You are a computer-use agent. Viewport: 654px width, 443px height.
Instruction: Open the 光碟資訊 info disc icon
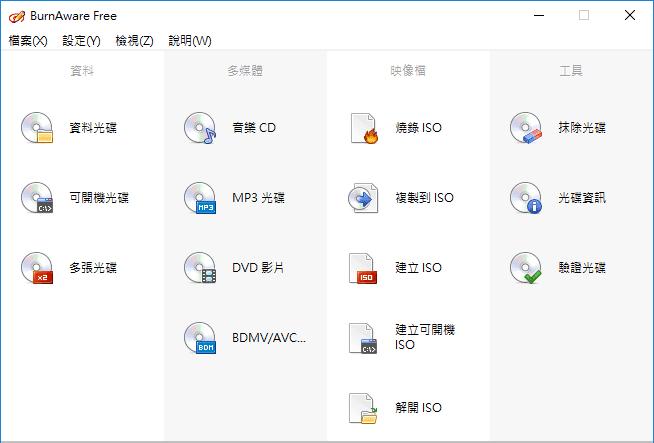tap(526, 198)
